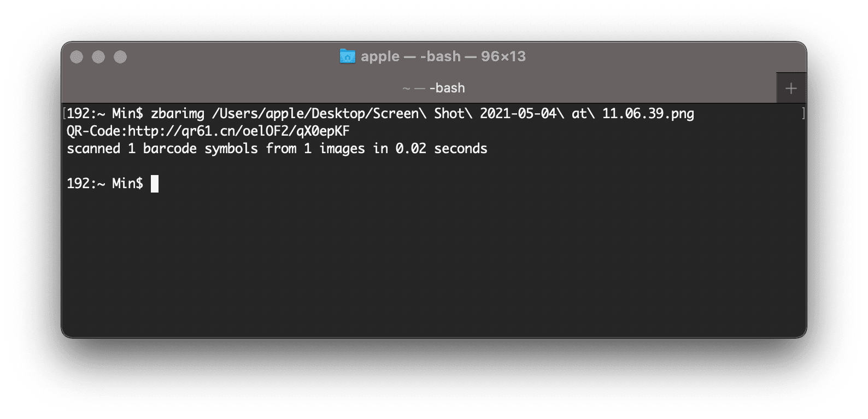Click the first "192:~ Min$" prompt
This screenshot has width=868, height=419.
tap(105, 114)
